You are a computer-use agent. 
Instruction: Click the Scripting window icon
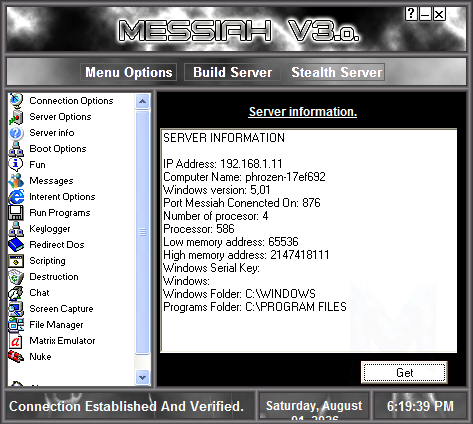(16, 261)
